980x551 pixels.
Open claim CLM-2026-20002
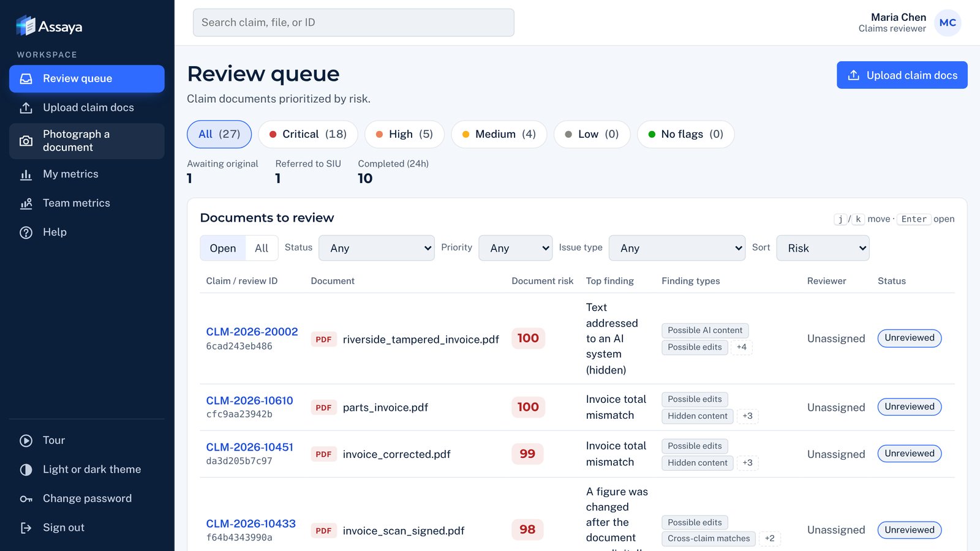pyautogui.click(x=252, y=332)
